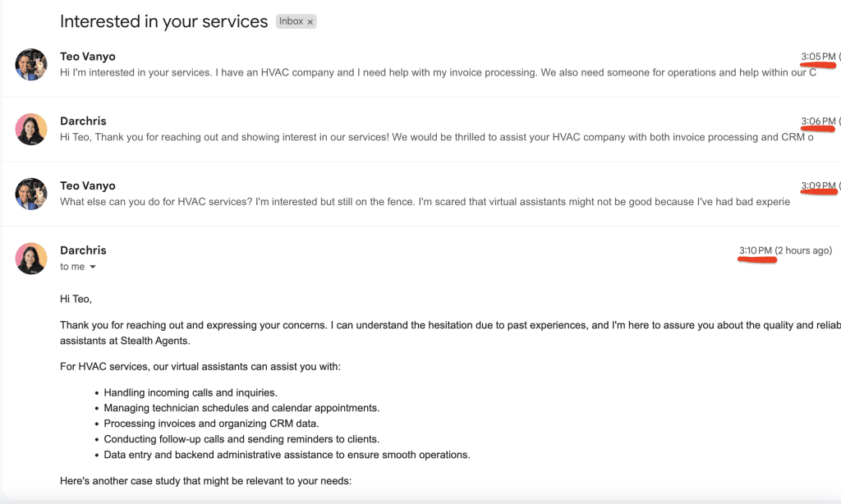
Task: Click the "Handling incoming calls and inquiries" bullet
Action: [191, 392]
